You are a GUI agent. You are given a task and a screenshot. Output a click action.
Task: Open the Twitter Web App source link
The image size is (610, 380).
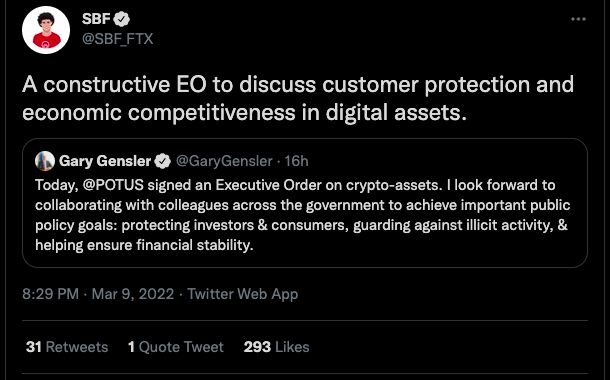coord(243,294)
